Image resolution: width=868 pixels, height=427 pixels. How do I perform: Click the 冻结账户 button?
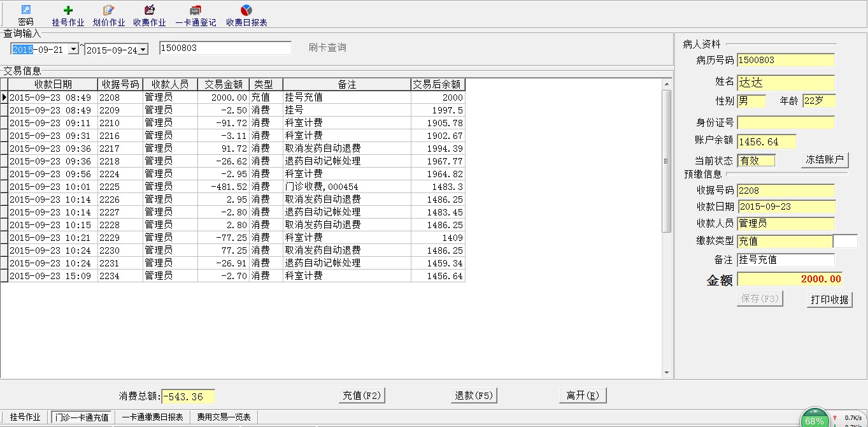(x=824, y=160)
